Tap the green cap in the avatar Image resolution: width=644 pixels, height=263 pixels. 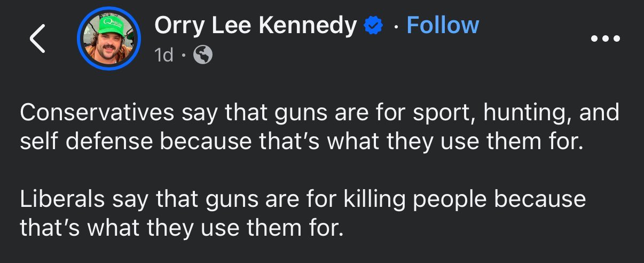108,24
